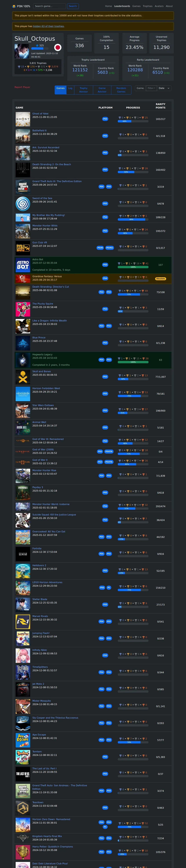The image size is (186, 868).
Task: Open the Overcooked! All You Can Eat link
Action: [x=49, y=532]
